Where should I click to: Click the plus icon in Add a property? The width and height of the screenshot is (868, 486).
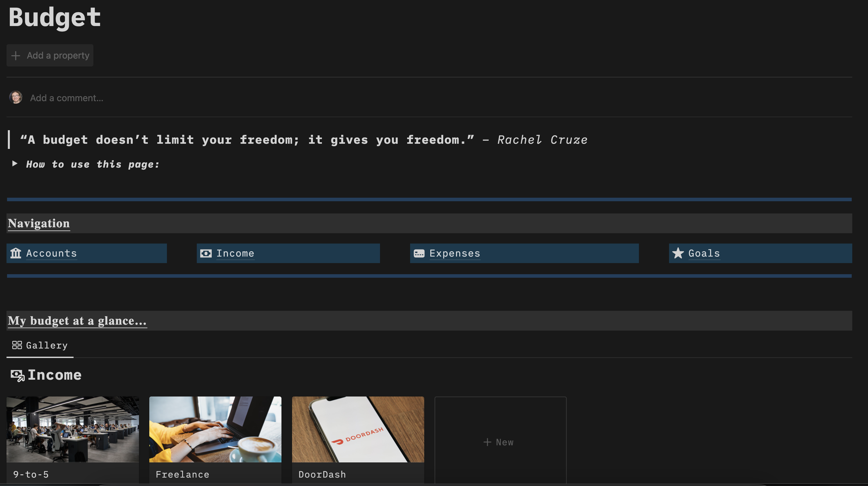click(15, 56)
